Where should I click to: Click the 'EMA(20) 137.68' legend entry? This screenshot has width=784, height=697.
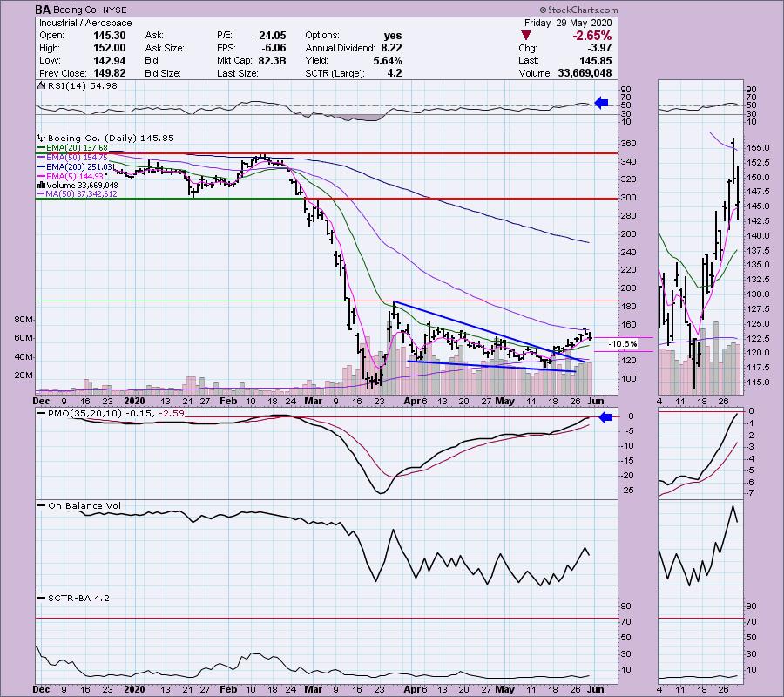(x=77, y=148)
